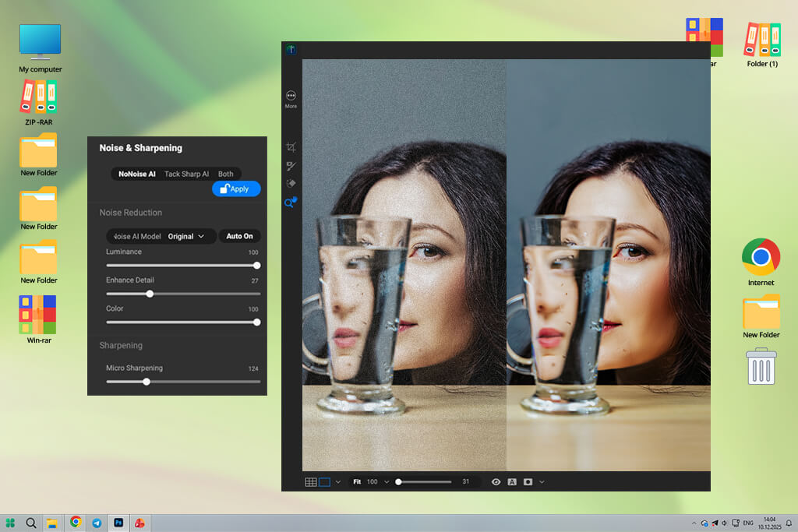The image size is (798, 532).
Task: Select the brush masking tool
Action: [x=291, y=166]
